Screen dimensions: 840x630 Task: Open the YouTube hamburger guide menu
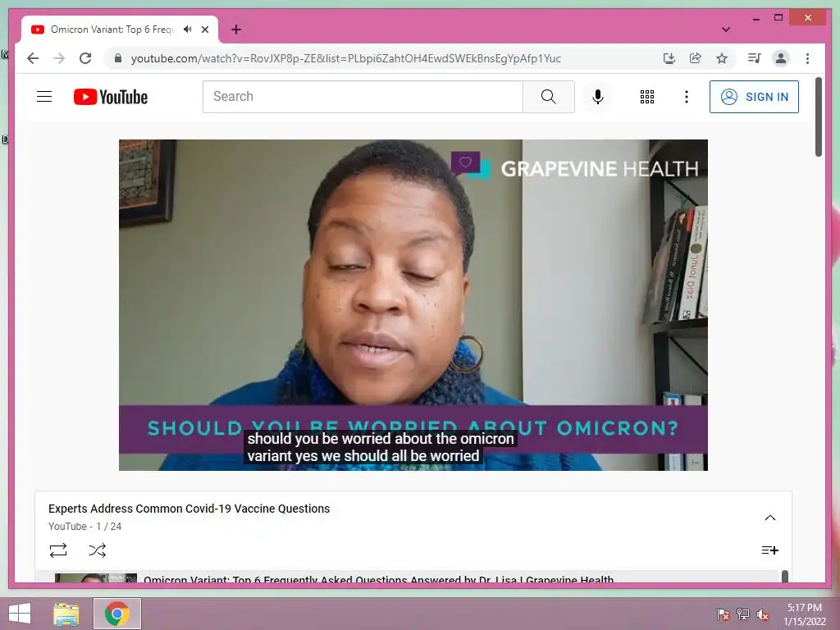click(x=44, y=97)
